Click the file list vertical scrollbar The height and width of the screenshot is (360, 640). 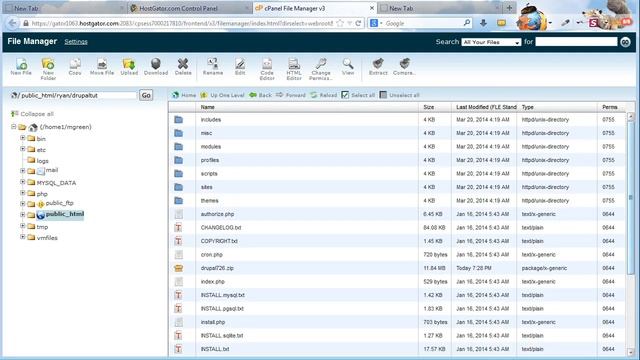pos(631,198)
